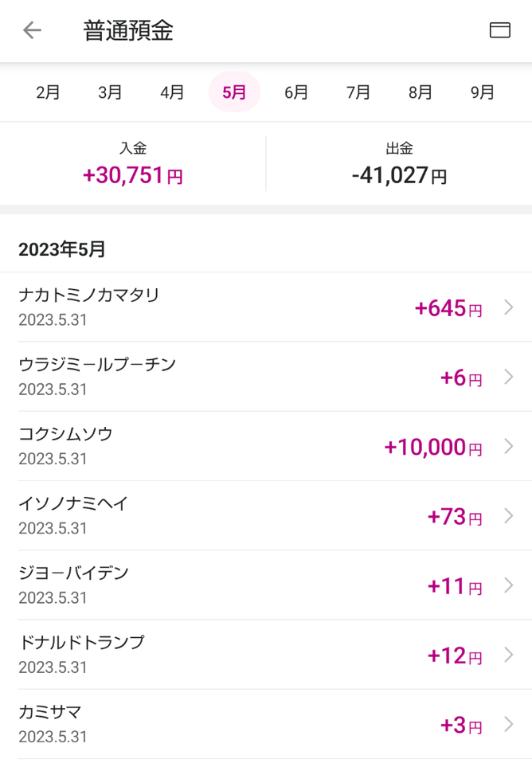Open the 7月 month tab

coord(358,92)
